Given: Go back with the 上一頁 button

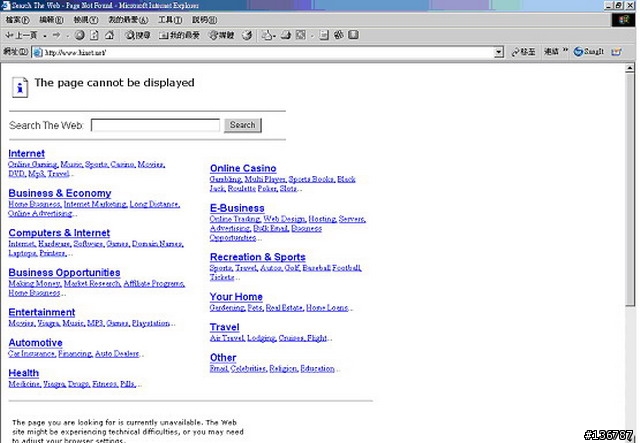Looking at the screenshot, I should coord(22,36).
